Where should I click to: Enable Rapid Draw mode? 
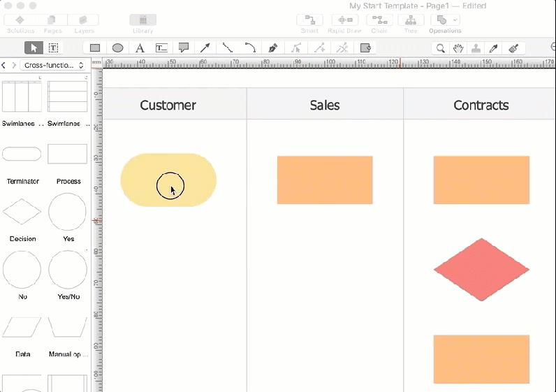click(x=344, y=20)
